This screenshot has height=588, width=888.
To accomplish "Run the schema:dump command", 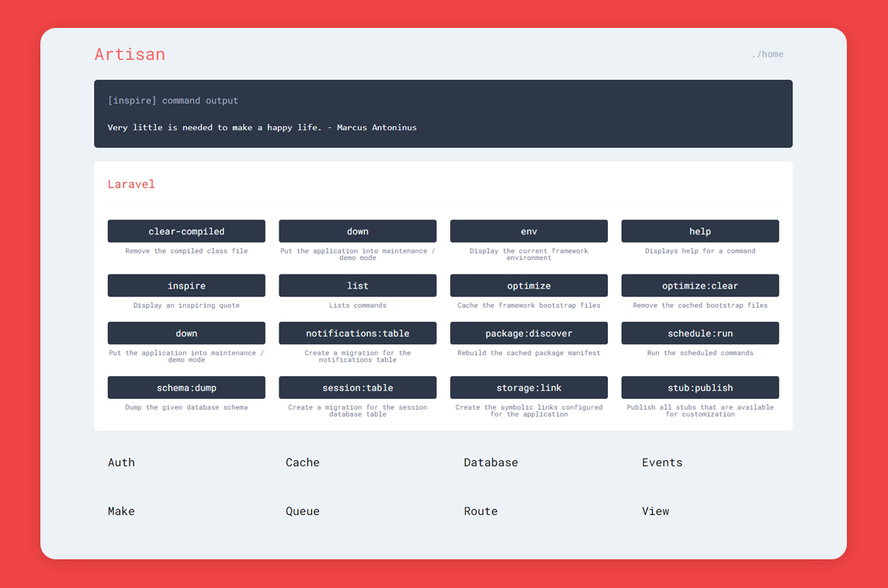I will (186, 387).
